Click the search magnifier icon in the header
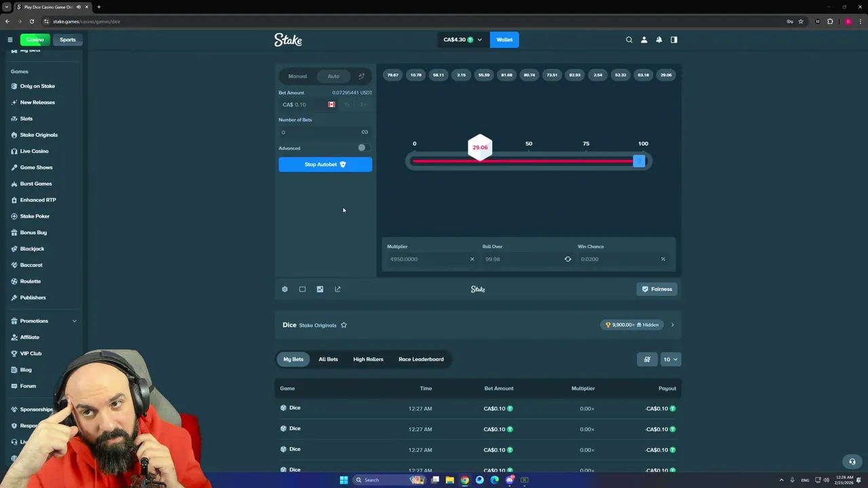 [629, 39]
